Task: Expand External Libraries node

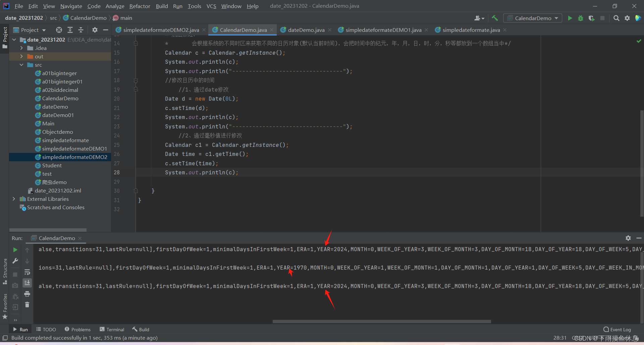Action: (14, 199)
